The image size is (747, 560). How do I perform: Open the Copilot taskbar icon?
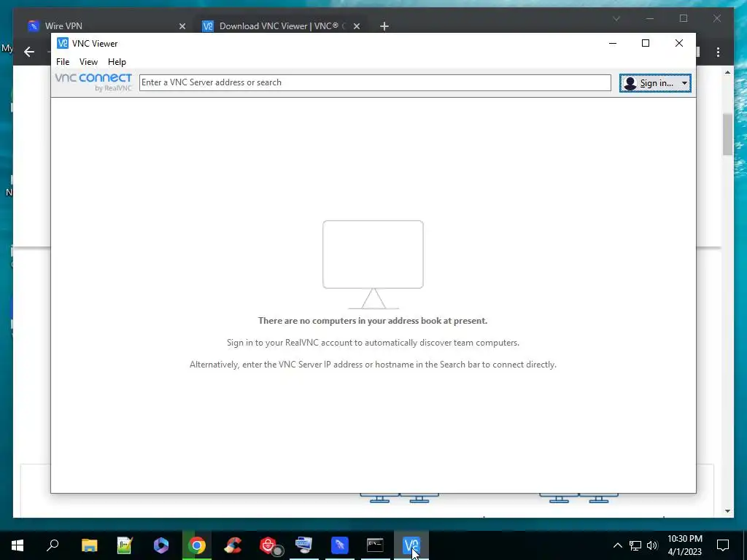[160, 545]
